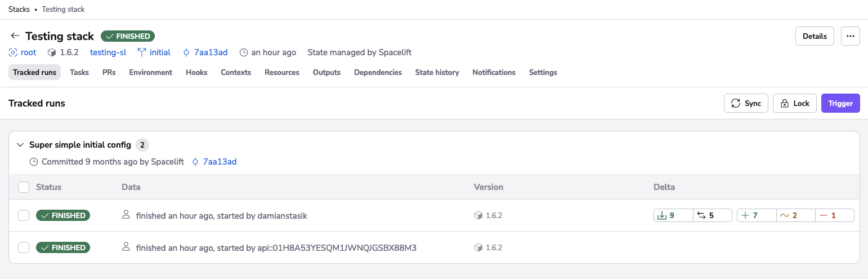Switch to the Environment tab
This screenshot has width=868, height=279.
pyautogui.click(x=150, y=72)
